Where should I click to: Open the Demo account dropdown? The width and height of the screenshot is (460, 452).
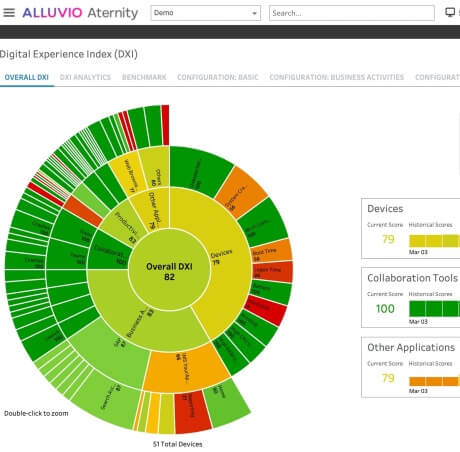click(206, 13)
